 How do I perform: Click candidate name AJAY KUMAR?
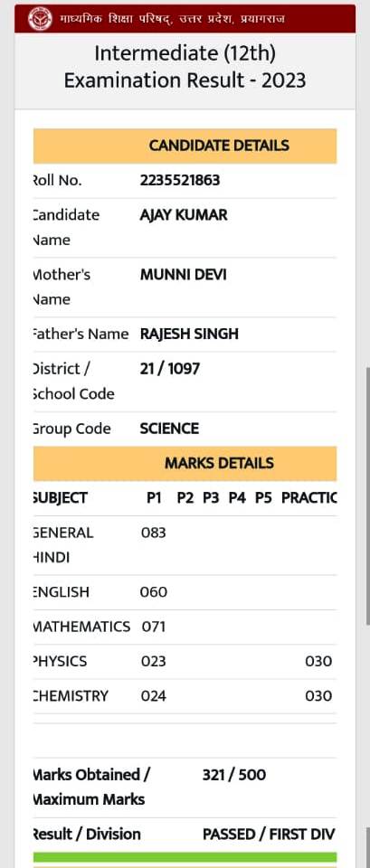click(x=184, y=215)
